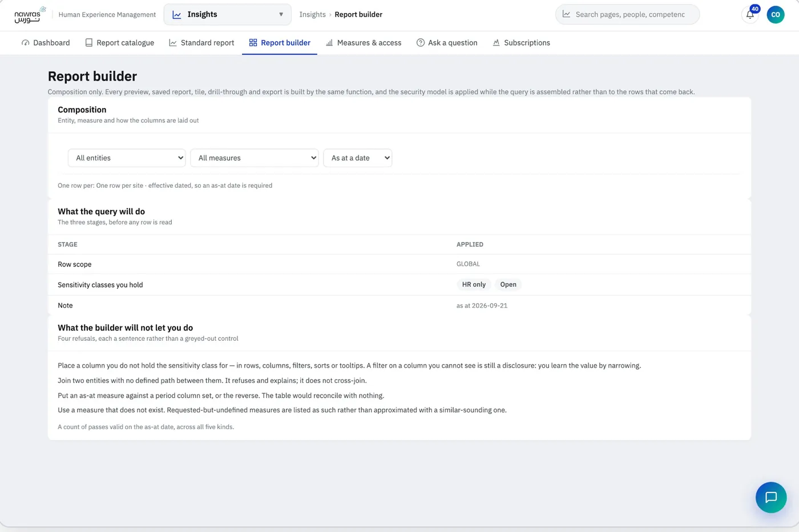799x532 pixels.
Task: Click the Report builder breadcrumb
Action: 358,15
